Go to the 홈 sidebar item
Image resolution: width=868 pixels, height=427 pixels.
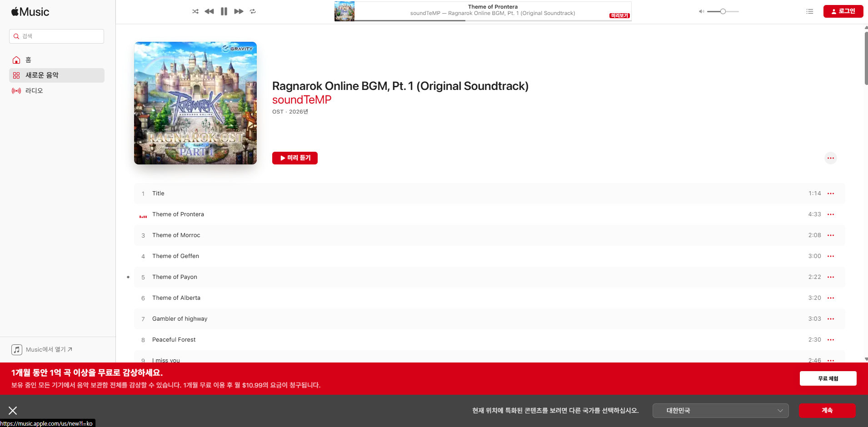pos(28,60)
